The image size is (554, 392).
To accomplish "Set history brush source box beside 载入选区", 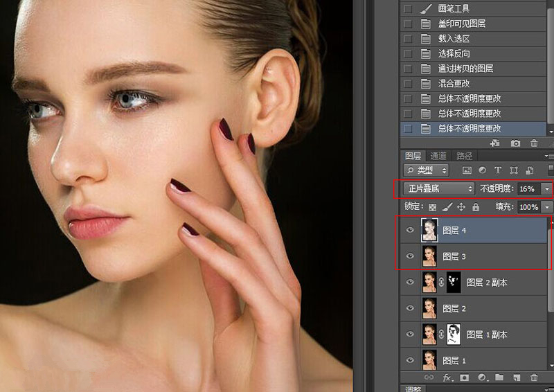I will coord(408,39).
